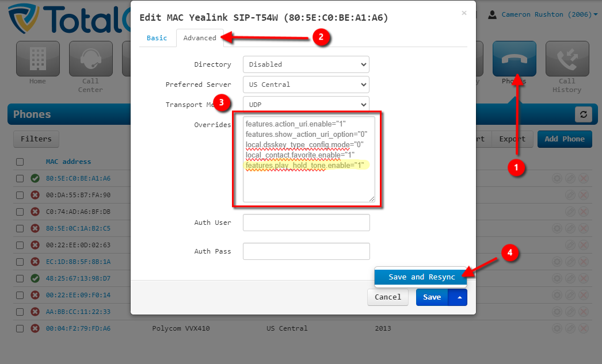The width and height of the screenshot is (602, 364).
Task: Select the Advanced tab
Action: 200,38
